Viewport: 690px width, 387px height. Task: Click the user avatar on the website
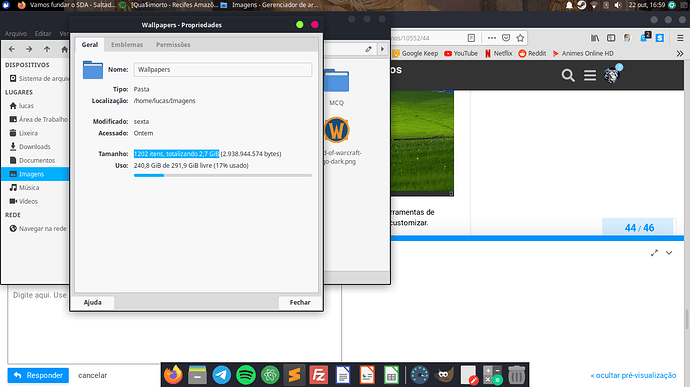coord(611,75)
